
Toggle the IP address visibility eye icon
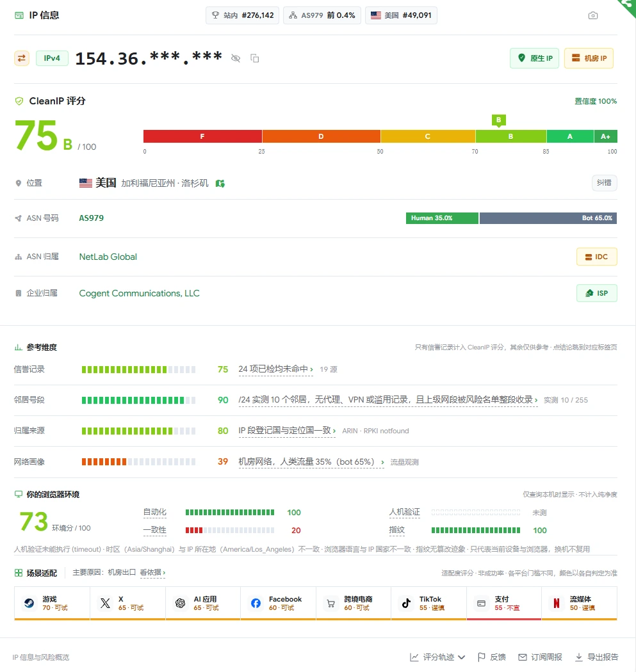(236, 58)
